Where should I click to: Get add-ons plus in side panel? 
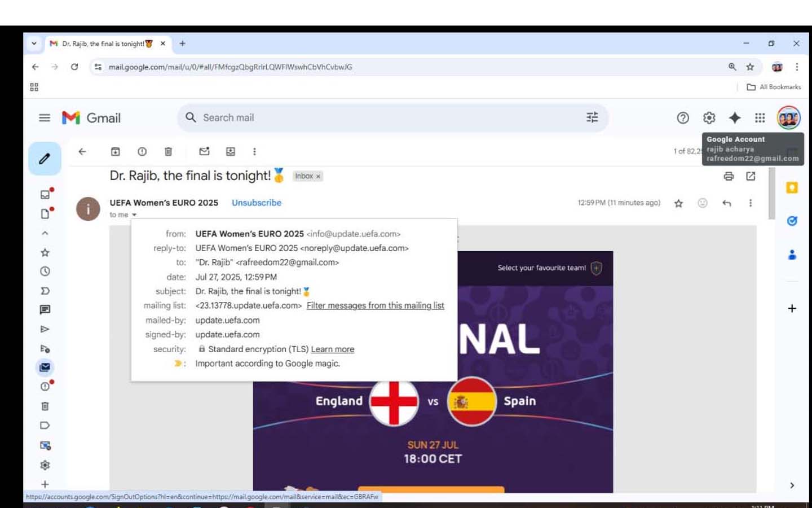pyautogui.click(x=792, y=308)
